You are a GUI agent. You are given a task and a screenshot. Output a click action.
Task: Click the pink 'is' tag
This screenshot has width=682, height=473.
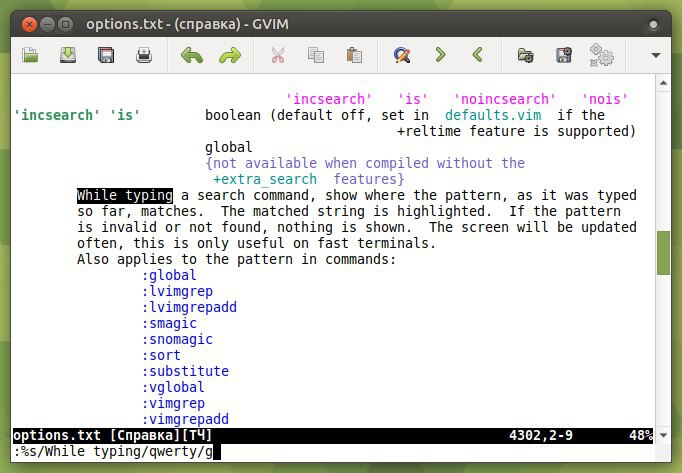coord(413,99)
